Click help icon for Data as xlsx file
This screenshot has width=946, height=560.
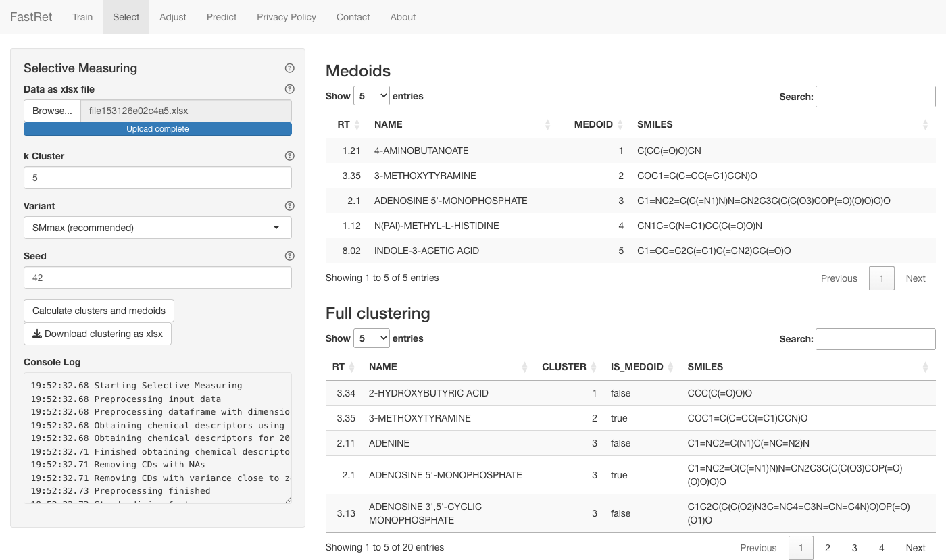290,89
